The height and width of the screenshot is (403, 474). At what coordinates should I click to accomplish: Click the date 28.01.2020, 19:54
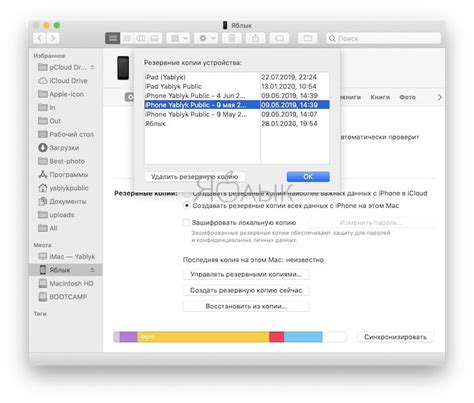coord(289,123)
